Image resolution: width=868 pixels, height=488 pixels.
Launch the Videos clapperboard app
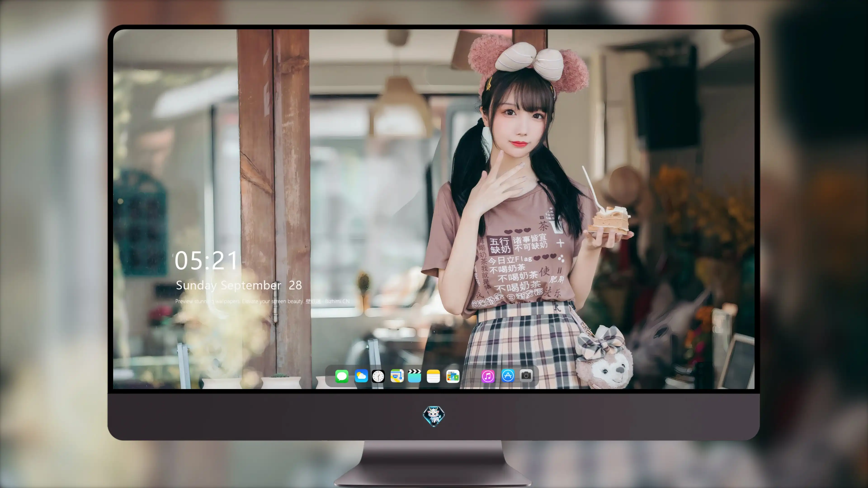415,376
